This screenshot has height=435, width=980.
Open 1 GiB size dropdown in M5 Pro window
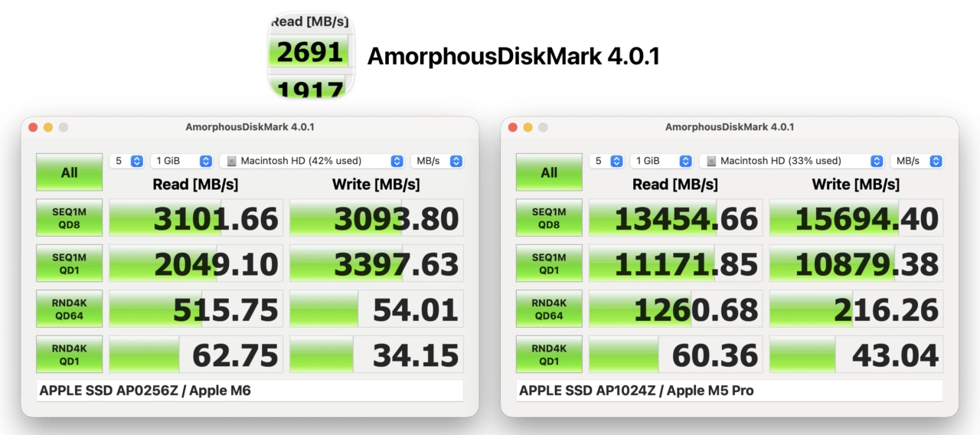(661, 161)
